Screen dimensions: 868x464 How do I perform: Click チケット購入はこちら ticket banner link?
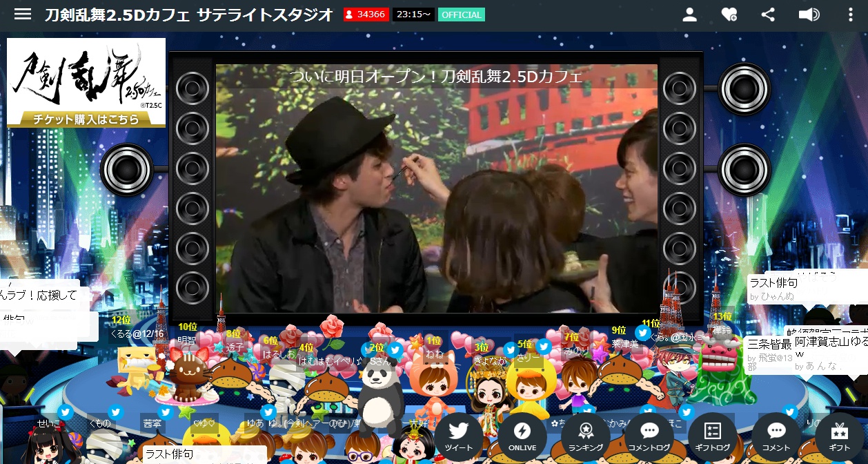click(x=86, y=119)
